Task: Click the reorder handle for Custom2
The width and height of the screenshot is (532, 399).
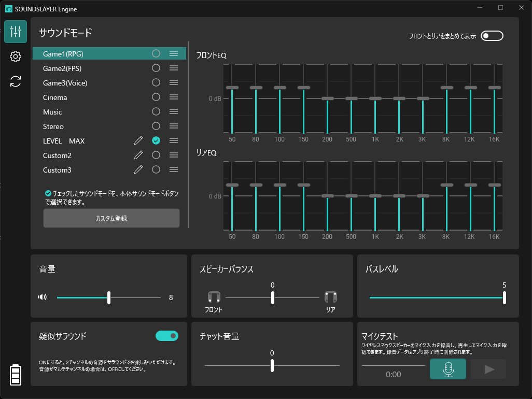Action: click(x=174, y=155)
